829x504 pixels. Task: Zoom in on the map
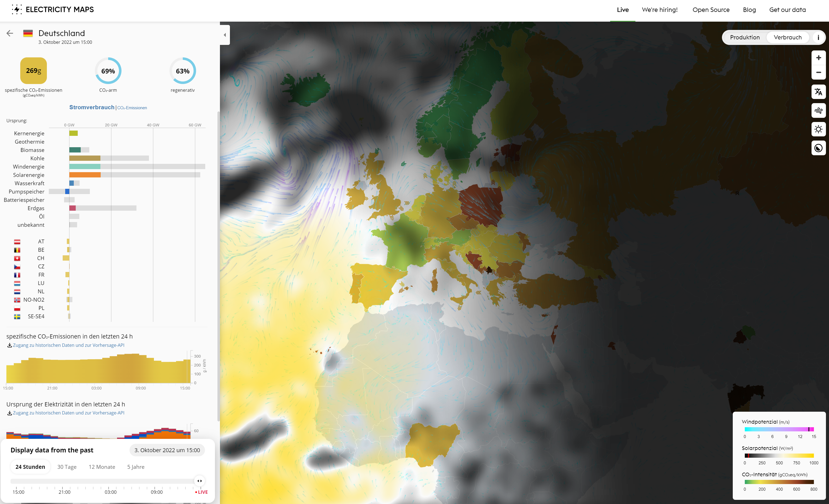tap(818, 58)
